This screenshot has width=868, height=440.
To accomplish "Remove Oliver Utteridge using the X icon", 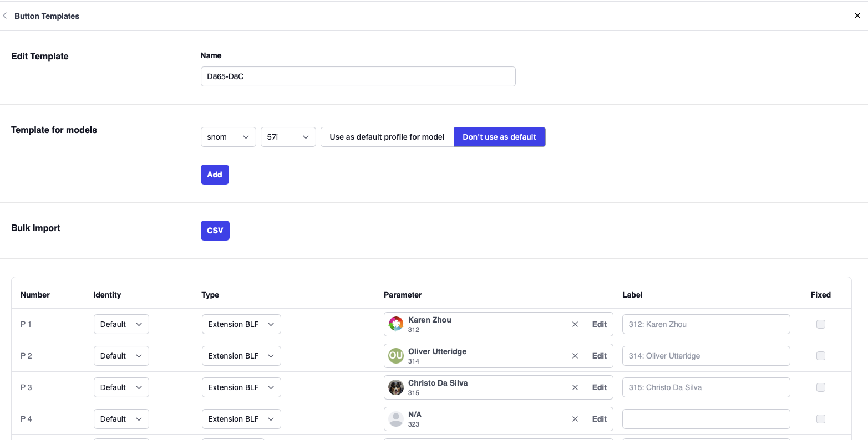I will pos(575,356).
